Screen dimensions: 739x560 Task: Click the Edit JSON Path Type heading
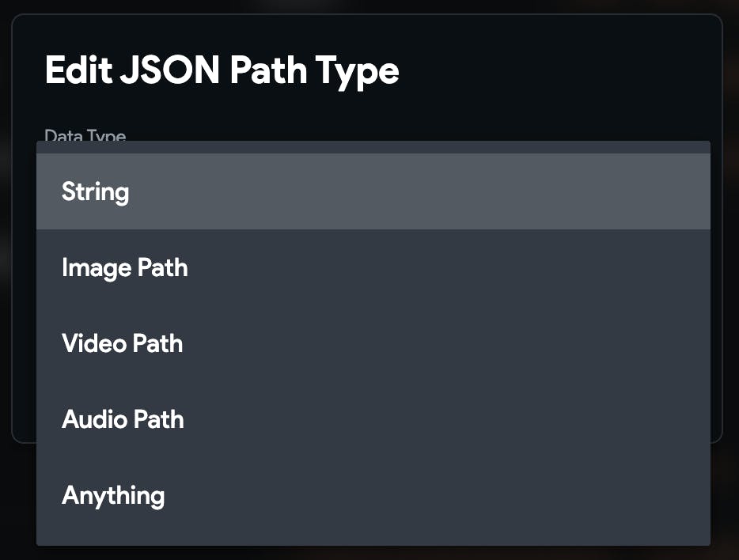222,71
